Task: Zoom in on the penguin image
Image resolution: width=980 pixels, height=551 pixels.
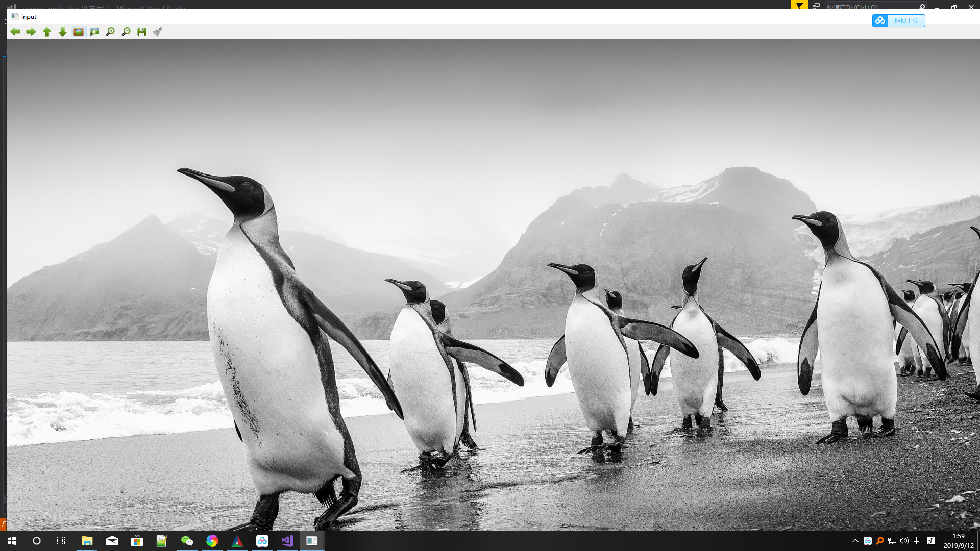Action: point(110,32)
